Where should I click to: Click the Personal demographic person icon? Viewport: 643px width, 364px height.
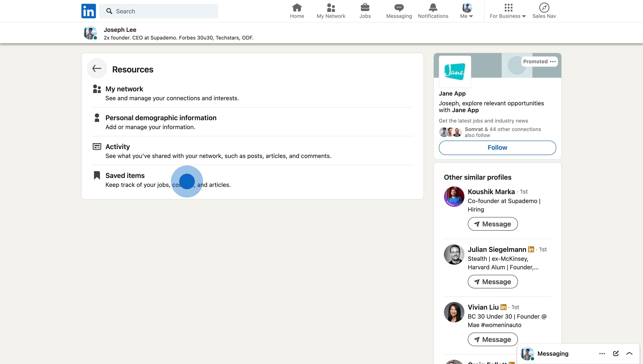tap(97, 118)
